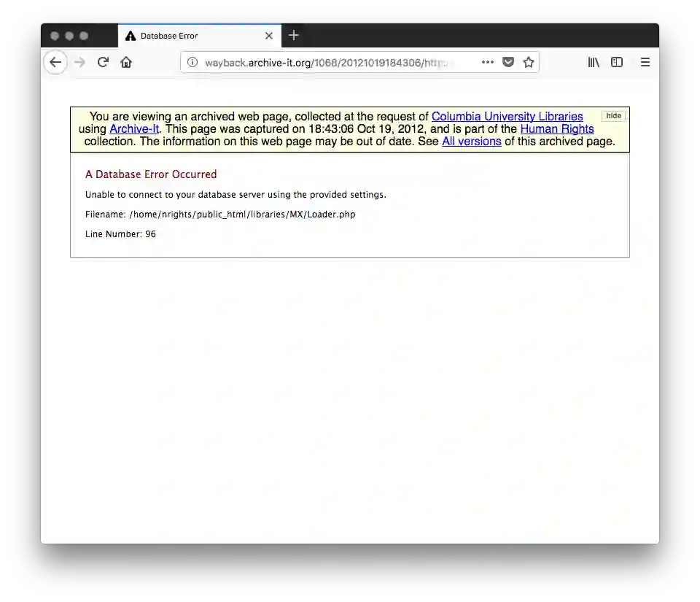Open the browser home page

click(126, 62)
